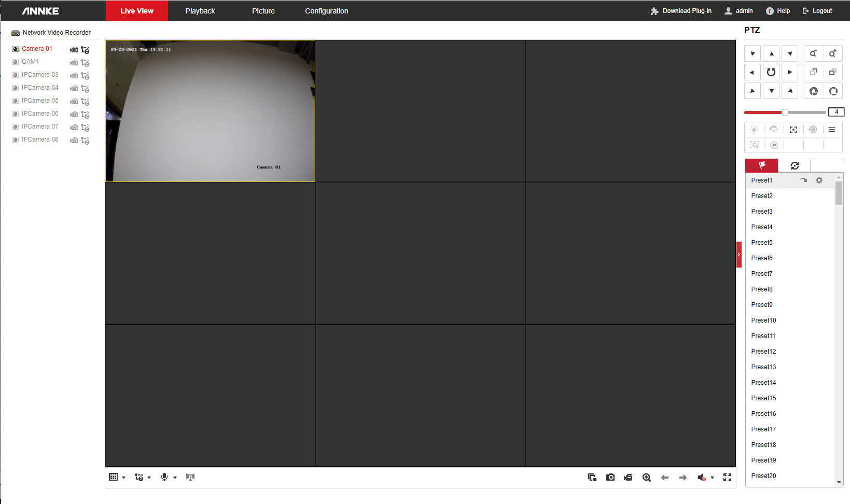Go to the next page arrow
This screenshot has height=504, width=850.
point(683,477)
